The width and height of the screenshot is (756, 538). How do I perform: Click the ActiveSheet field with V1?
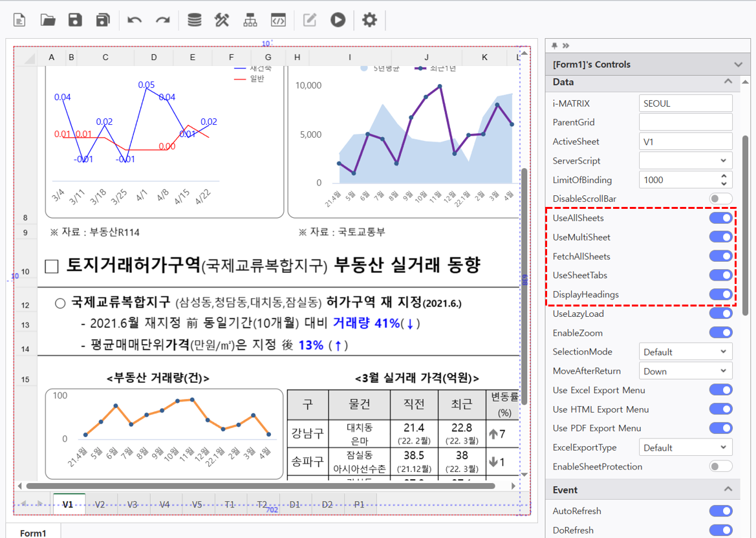tap(686, 142)
